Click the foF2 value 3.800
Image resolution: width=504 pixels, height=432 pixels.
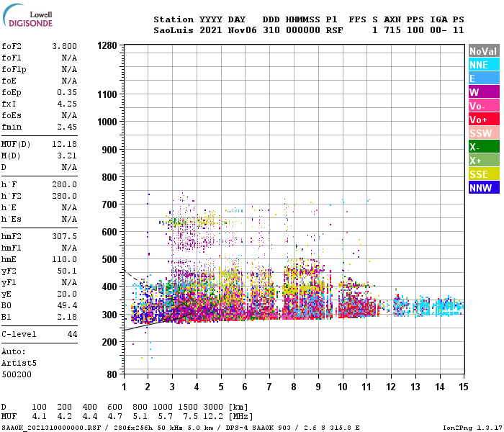tap(64, 46)
